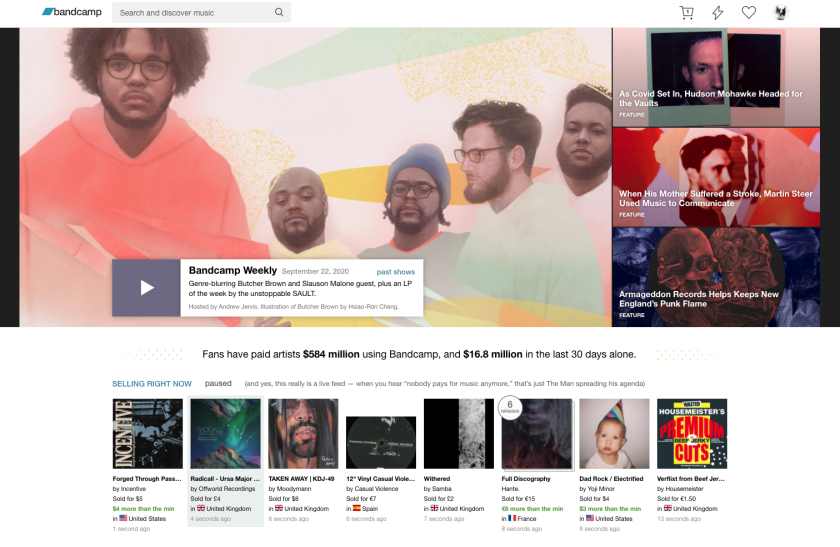Image resolution: width=840 pixels, height=547 pixels.
Task: Click the UK flag under Samba
Action: pyautogui.click(x=434, y=508)
